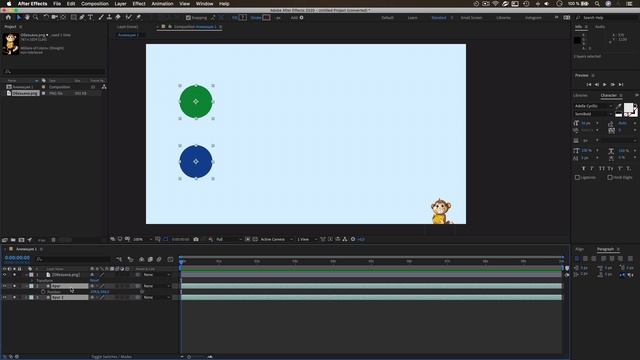Jump to last frame in Preview panel

(621, 84)
